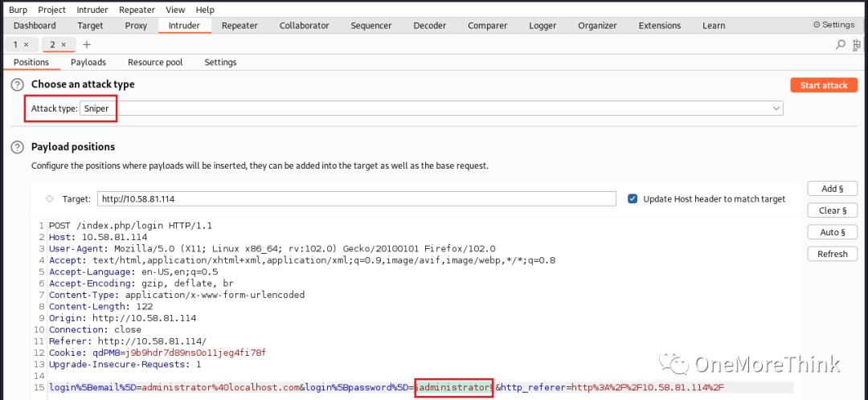Open the Intruder Settings sub-tab
Image resolution: width=868 pixels, height=400 pixels.
(220, 63)
